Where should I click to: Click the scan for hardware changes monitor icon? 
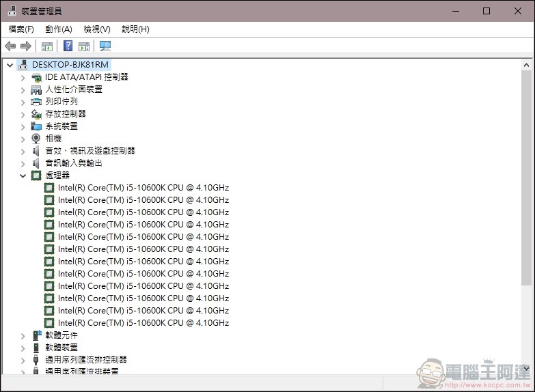(105, 46)
